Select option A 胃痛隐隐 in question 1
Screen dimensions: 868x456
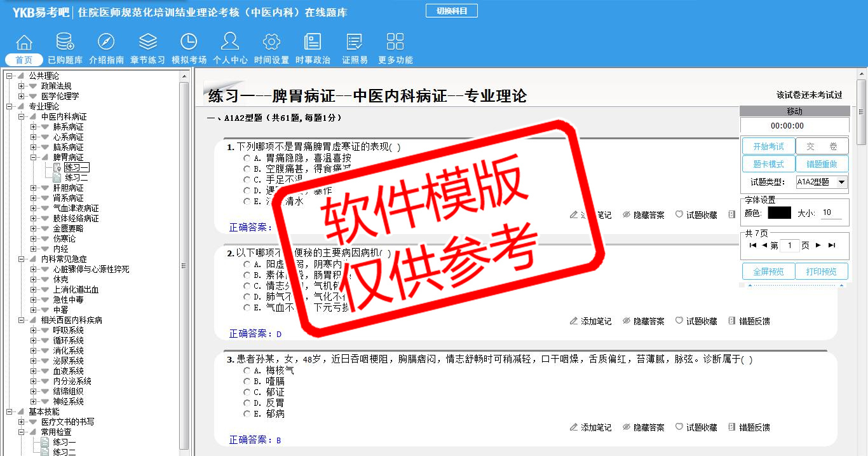(x=247, y=158)
